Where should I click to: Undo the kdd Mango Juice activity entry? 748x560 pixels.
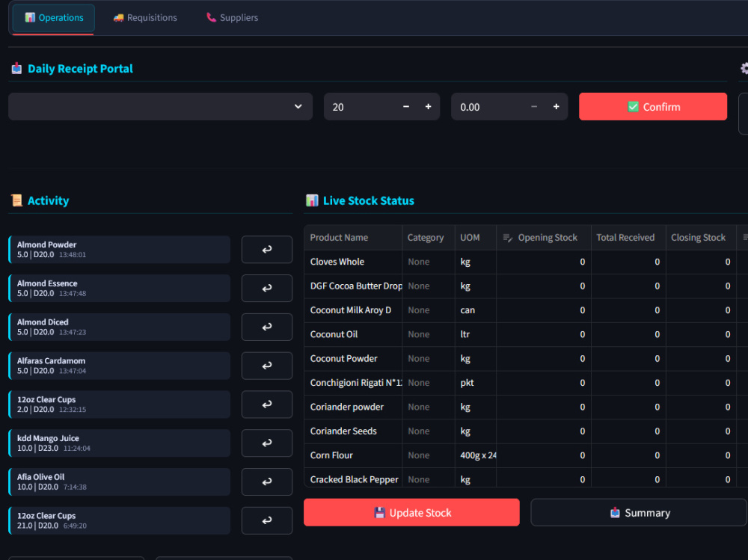click(x=267, y=443)
